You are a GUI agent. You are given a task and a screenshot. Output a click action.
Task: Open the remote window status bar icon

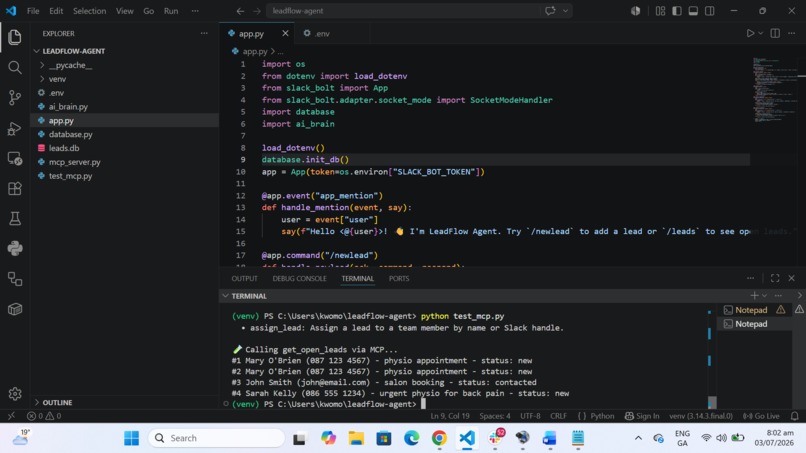(11, 416)
